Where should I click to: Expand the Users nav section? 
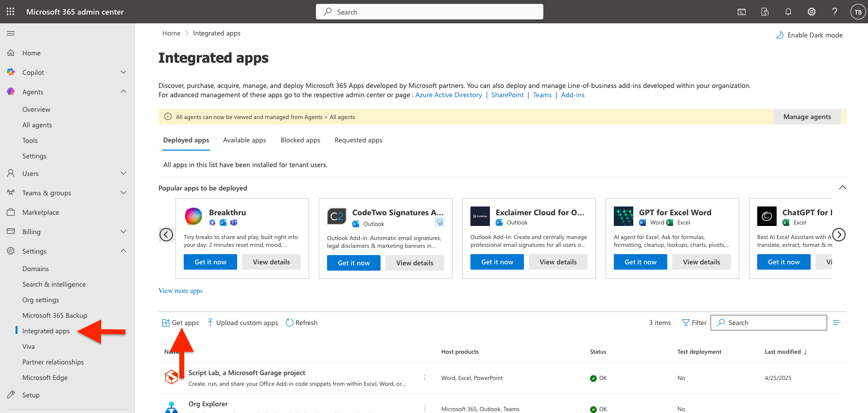tap(123, 173)
